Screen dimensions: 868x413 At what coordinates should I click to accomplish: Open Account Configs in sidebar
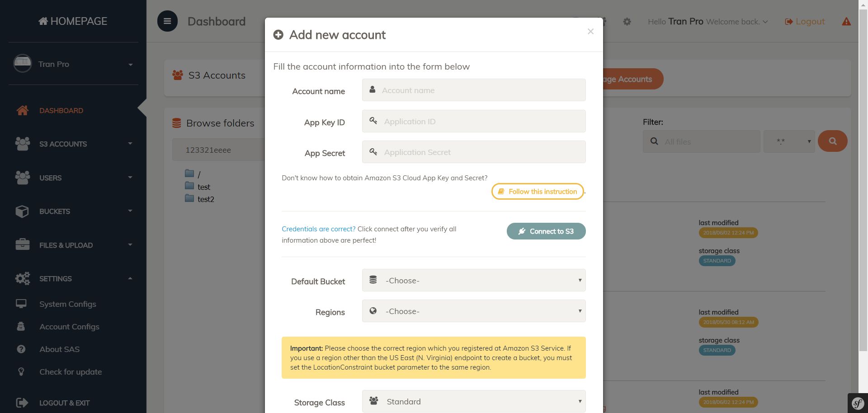click(x=69, y=327)
